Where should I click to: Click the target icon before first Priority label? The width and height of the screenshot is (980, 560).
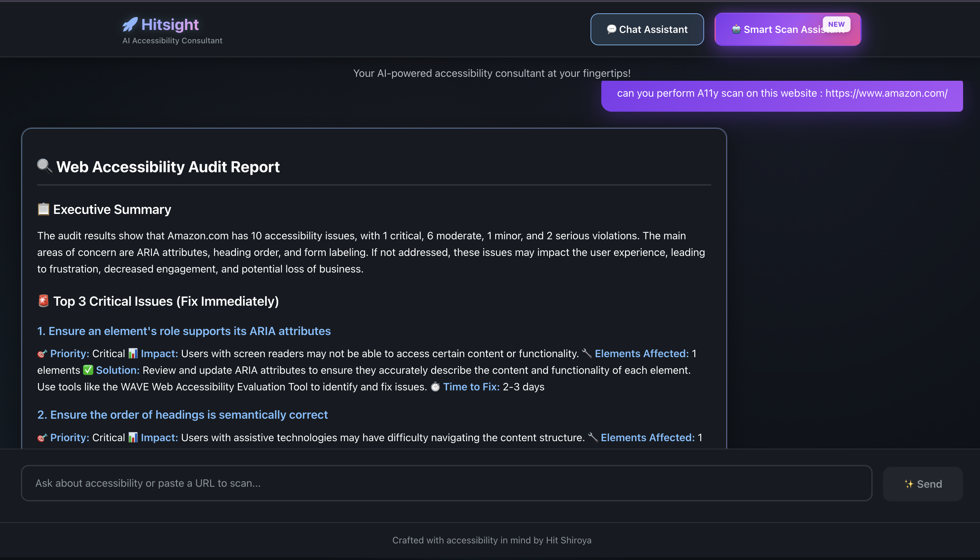pyautogui.click(x=42, y=354)
